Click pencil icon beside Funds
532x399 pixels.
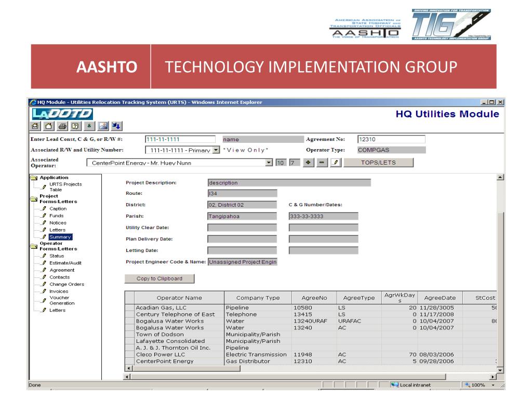tap(44, 216)
